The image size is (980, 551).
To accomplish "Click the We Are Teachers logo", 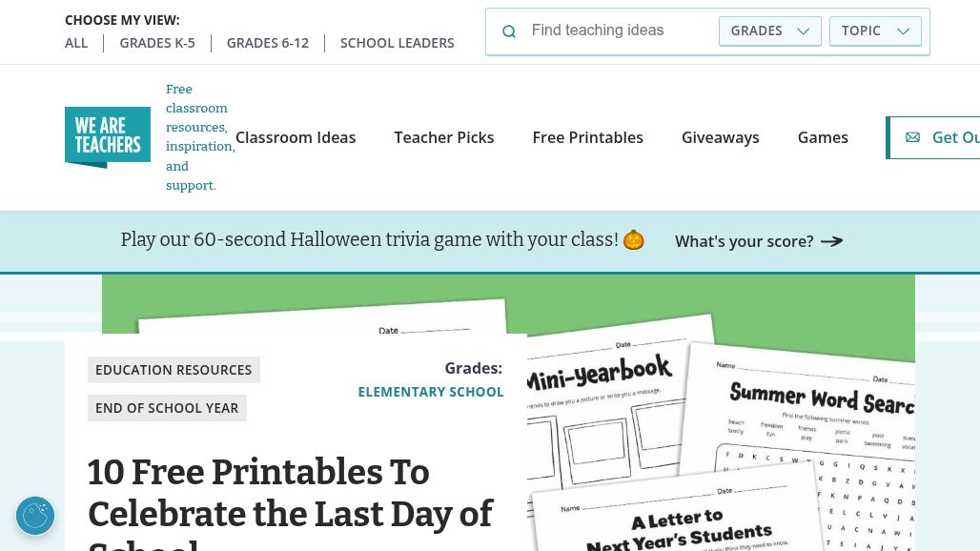I will coord(108,137).
